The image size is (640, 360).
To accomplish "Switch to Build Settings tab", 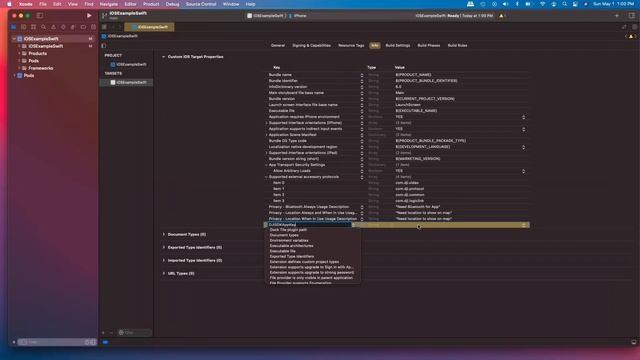I will click(398, 45).
